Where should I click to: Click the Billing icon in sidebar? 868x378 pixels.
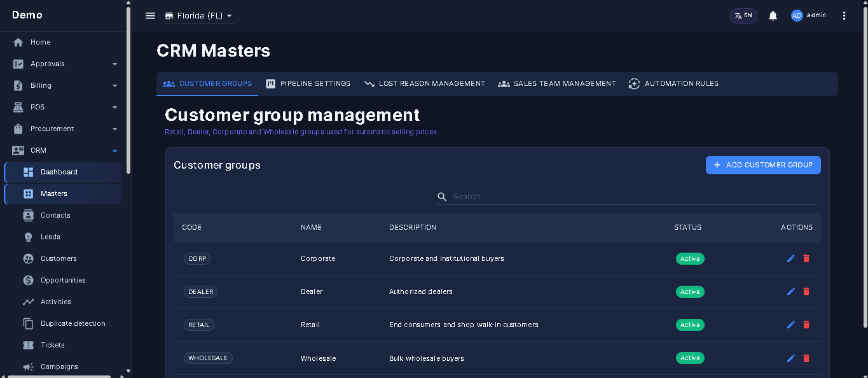pos(18,85)
